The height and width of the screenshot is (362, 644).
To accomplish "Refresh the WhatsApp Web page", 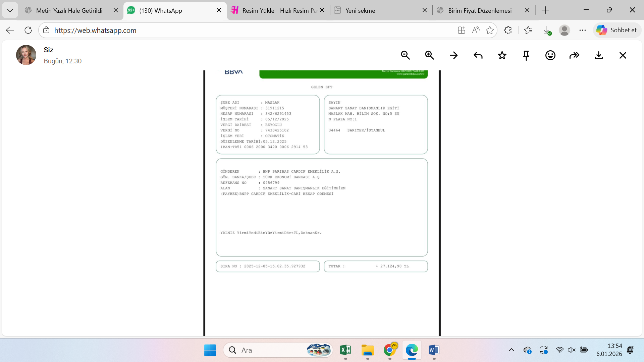I will point(28,30).
